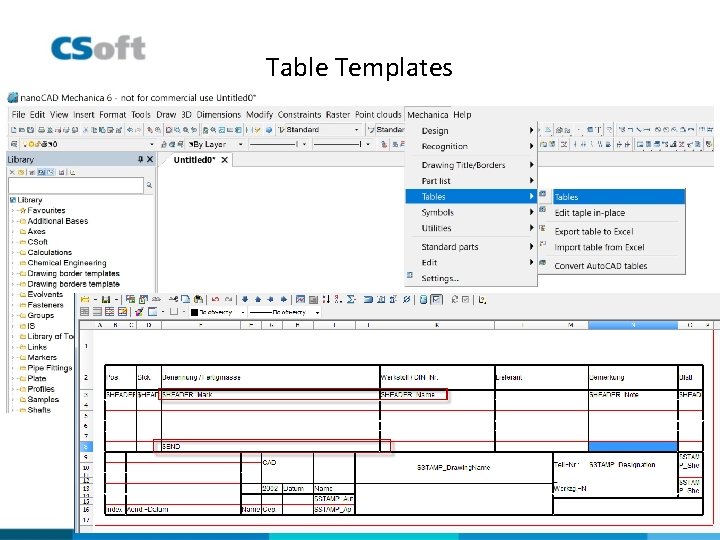This screenshot has height=540, width=720.
Task: Open the layer 0 dropdown
Action: [152, 144]
